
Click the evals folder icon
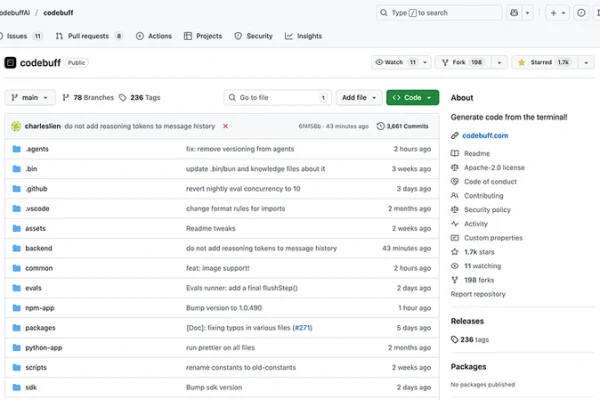click(16, 288)
